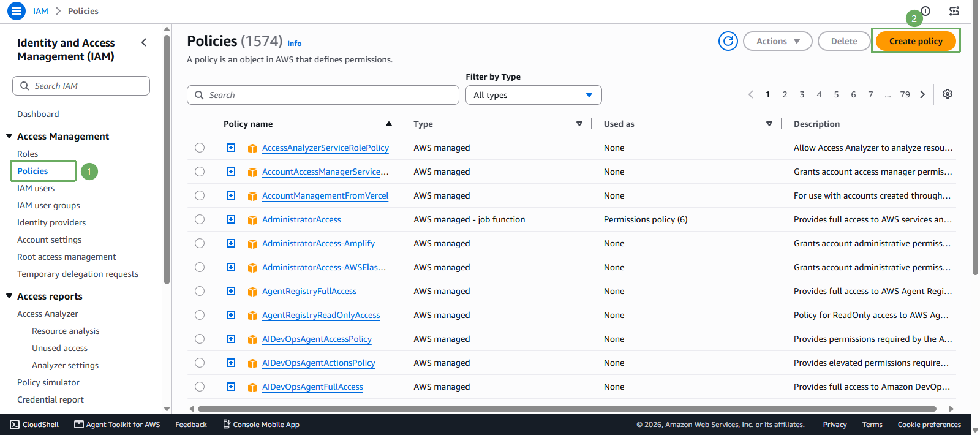Open the Filter by Type dropdown

(x=533, y=95)
